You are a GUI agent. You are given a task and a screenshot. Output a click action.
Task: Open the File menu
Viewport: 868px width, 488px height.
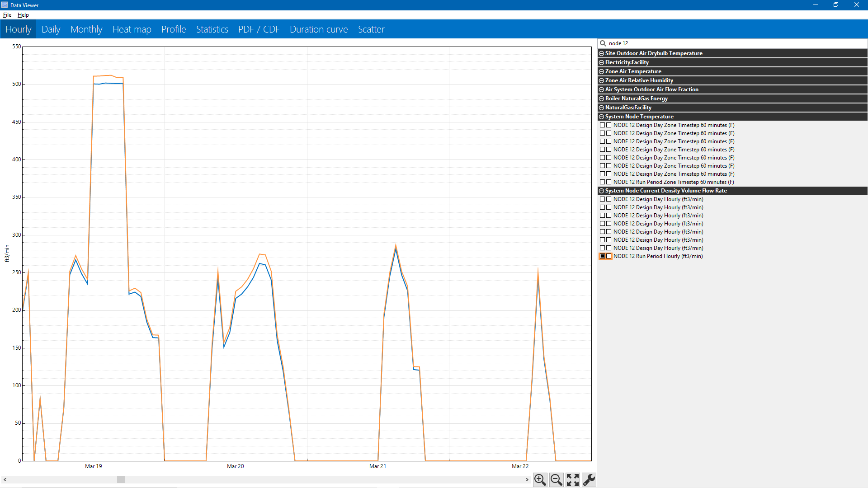pos(7,15)
